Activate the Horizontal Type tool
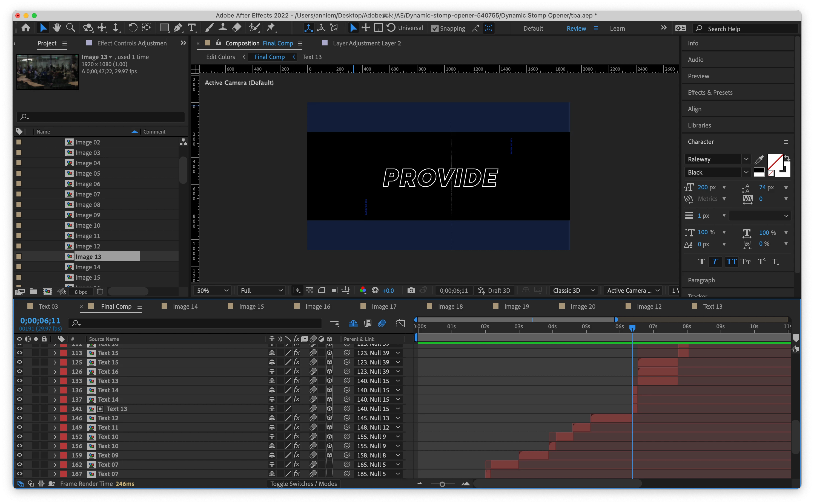The width and height of the screenshot is (814, 504). (x=191, y=28)
